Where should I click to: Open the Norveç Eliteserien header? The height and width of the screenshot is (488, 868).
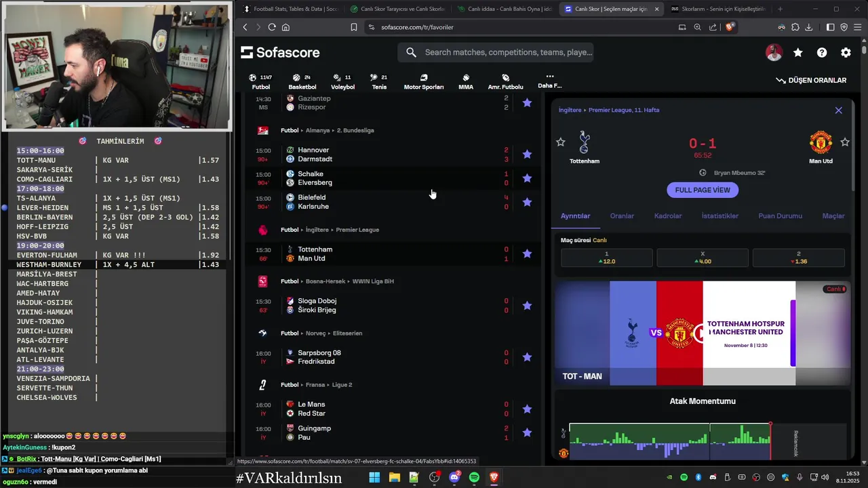coord(347,333)
